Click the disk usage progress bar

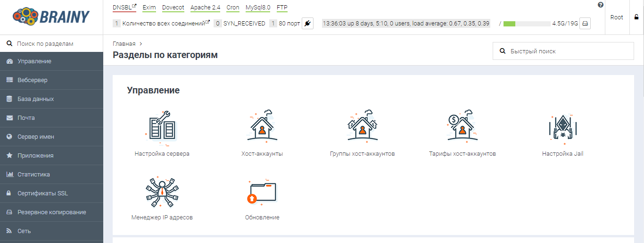click(x=527, y=24)
